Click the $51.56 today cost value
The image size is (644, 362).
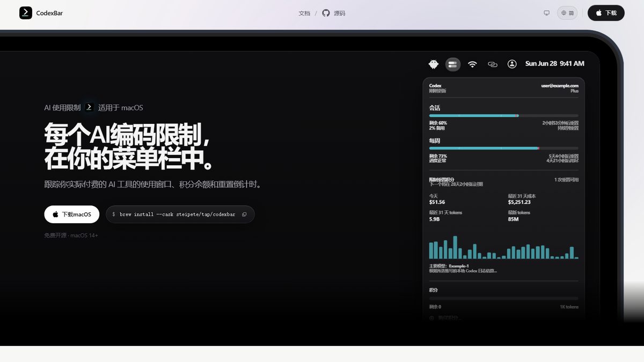437,202
